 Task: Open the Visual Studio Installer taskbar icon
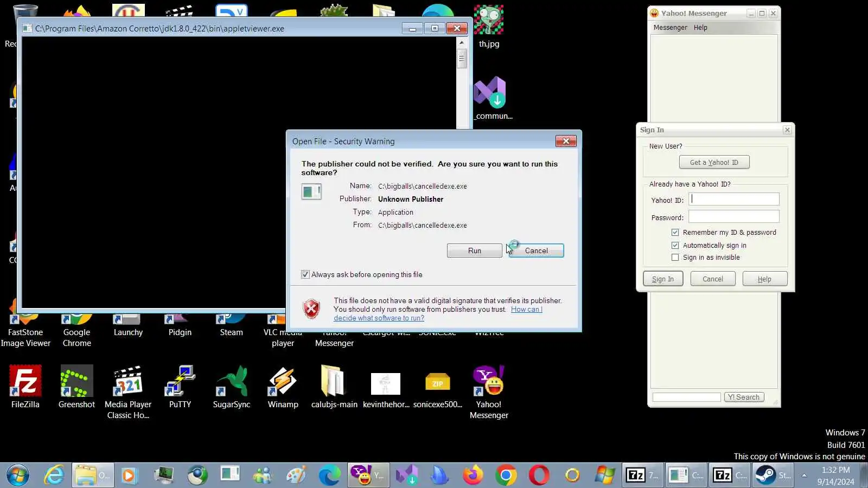point(407,476)
